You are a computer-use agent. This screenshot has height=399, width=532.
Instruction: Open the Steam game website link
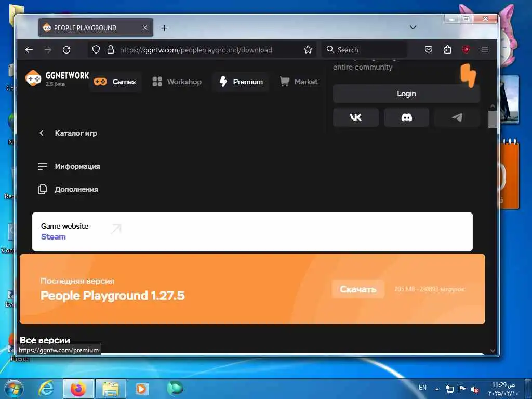(54, 237)
